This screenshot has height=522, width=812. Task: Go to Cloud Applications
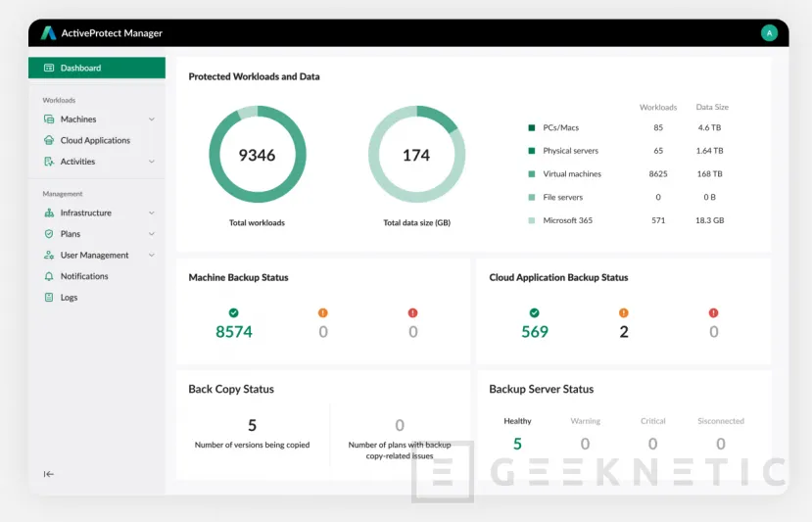tap(97, 140)
